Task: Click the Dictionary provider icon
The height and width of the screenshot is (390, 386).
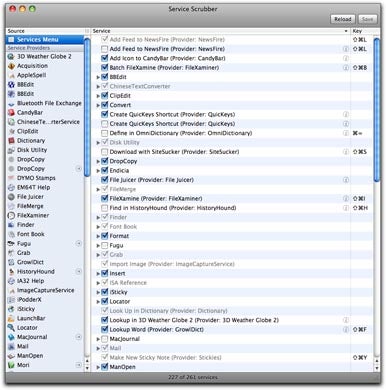Action: (11, 141)
